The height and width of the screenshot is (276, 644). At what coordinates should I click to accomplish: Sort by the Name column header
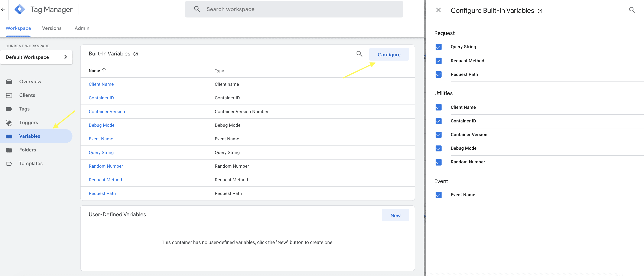[x=97, y=71]
